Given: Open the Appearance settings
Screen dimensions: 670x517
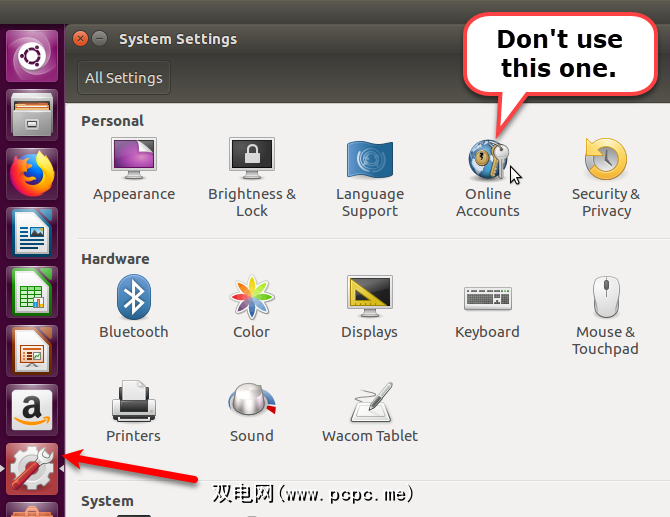Looking at the screenshot, I should (x=134, y=170).
